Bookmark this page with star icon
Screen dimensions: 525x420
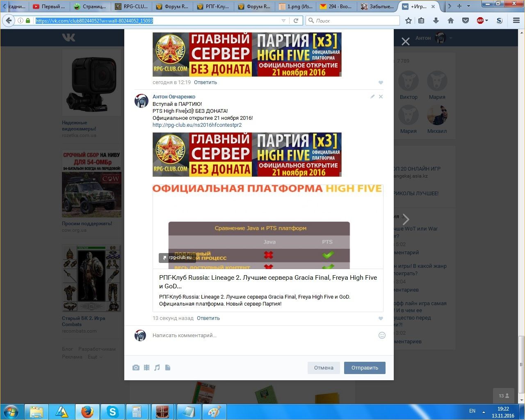[409, 21]
